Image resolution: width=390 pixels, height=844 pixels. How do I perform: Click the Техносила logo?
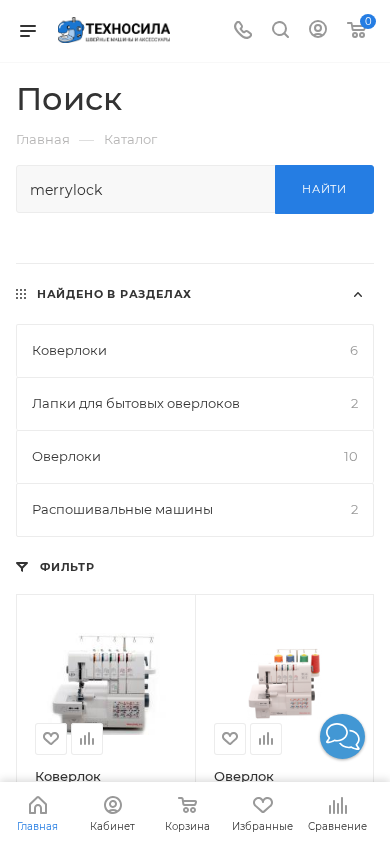(x=114, y=31)
